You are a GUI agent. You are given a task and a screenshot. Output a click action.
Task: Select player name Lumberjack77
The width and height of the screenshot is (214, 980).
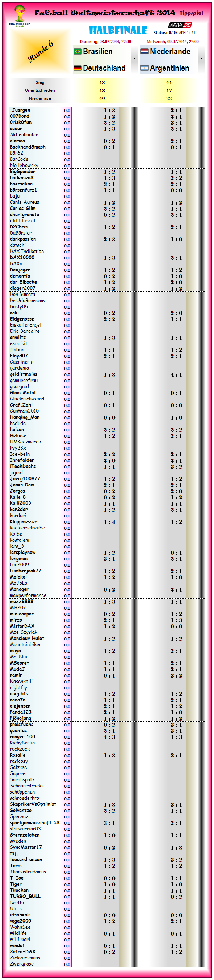point(26,571)
